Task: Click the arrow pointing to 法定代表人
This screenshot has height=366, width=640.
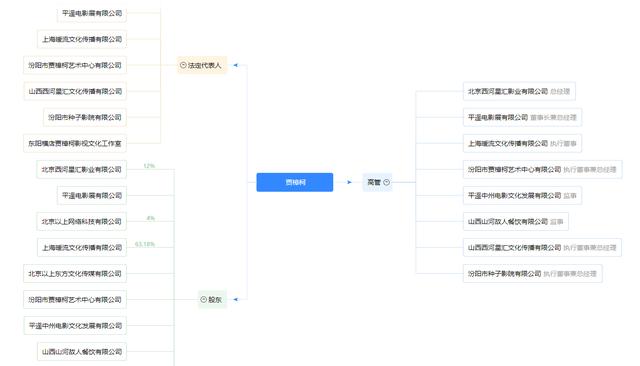Action: 236,65
